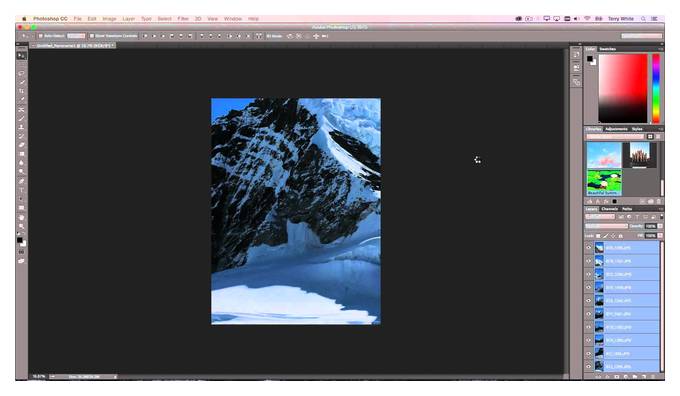Select the Healing Brush tool
This screenshot has height=396, width=680.
(21, 109)
